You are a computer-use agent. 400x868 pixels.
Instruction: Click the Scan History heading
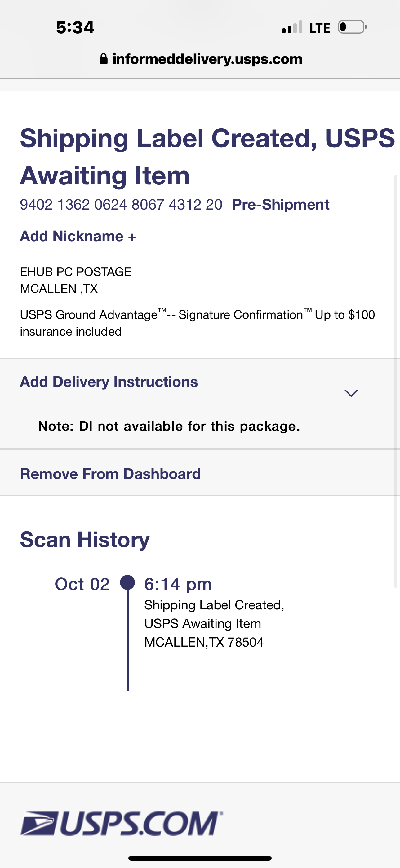[x=85, y=540]
